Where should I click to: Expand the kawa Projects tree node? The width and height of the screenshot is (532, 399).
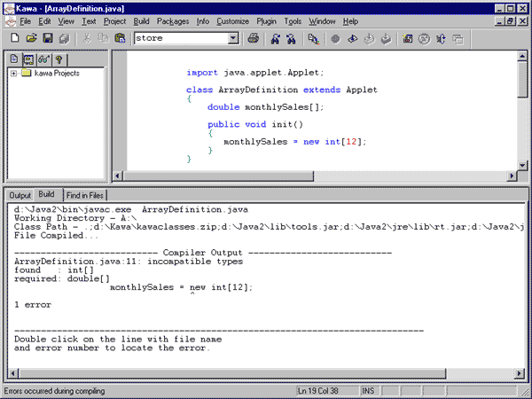[x=13, y=74]
